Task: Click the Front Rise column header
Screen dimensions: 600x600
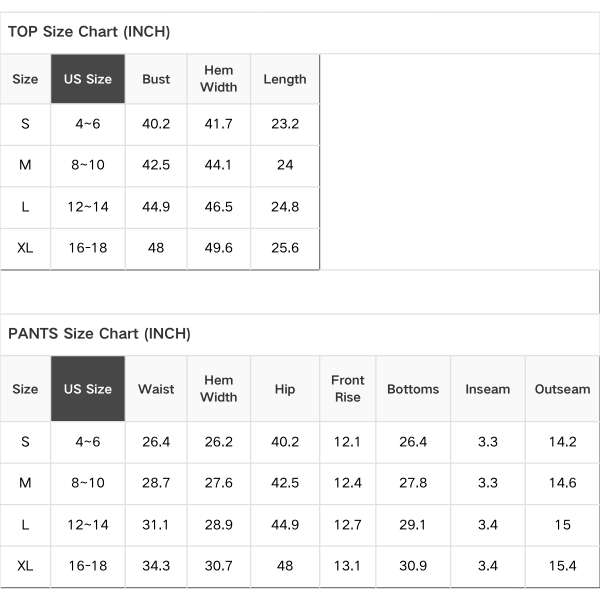Action: pos(348,389)
